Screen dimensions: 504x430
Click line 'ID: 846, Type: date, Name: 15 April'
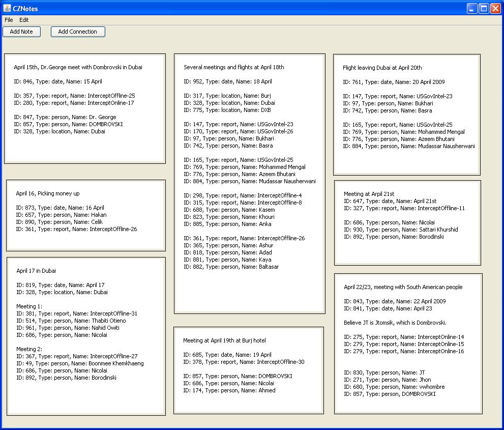58,81
